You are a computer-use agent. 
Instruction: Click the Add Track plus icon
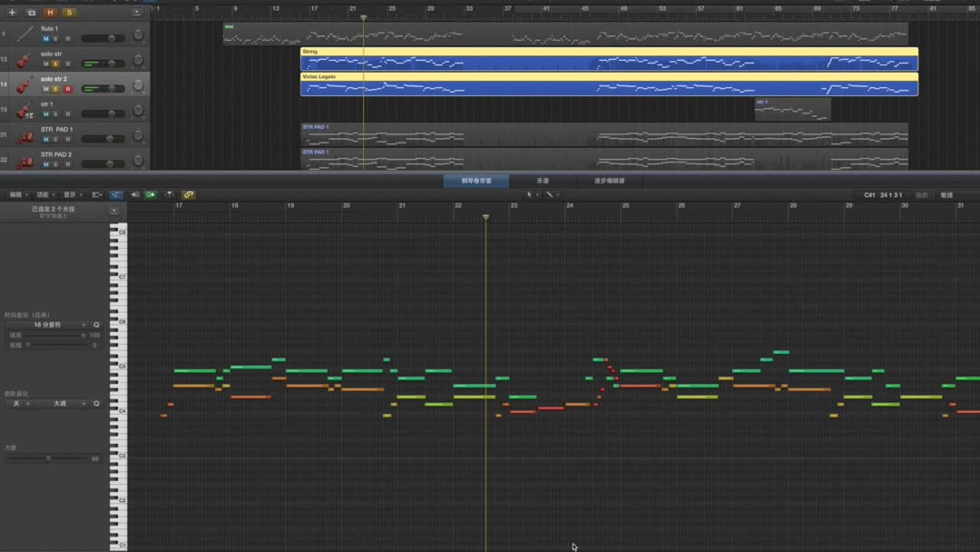coord(12,13)
